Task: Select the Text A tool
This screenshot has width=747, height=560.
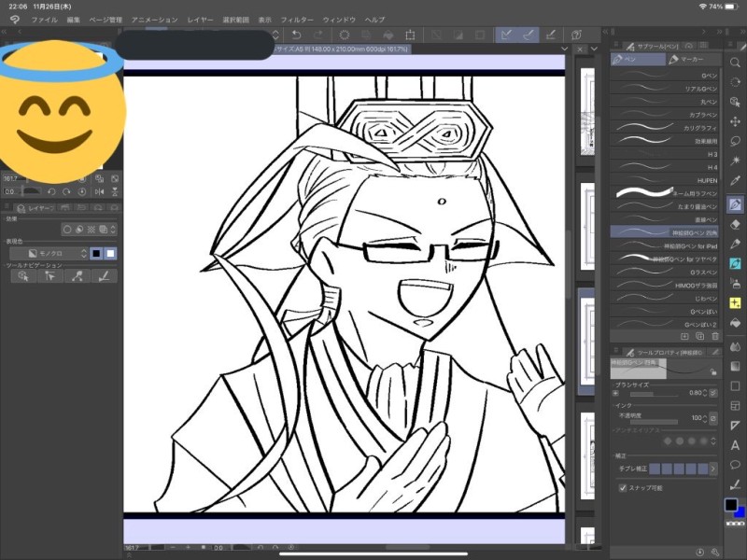Action: click(735, 445)
